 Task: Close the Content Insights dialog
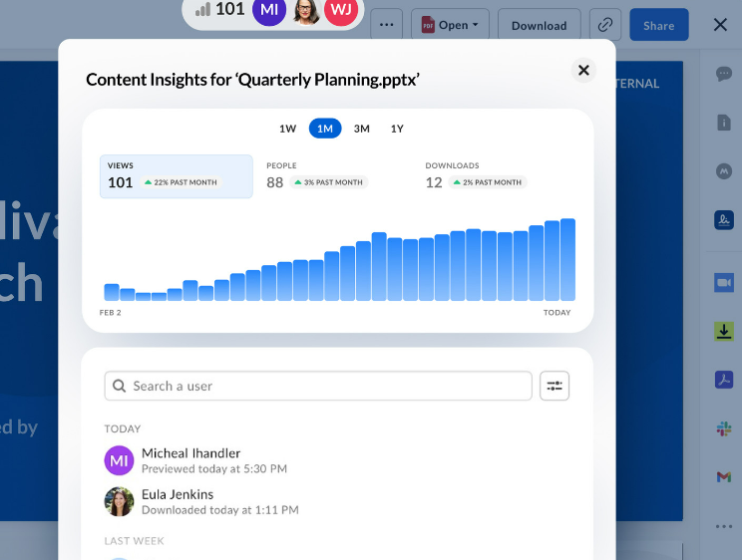tap(584, 70)
